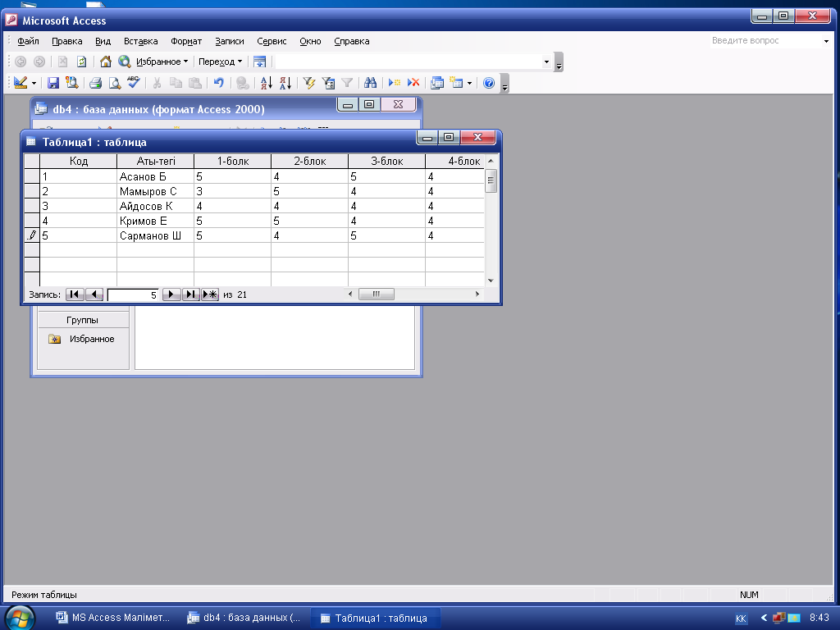Print the table using the printer icon

pos(95,83)
